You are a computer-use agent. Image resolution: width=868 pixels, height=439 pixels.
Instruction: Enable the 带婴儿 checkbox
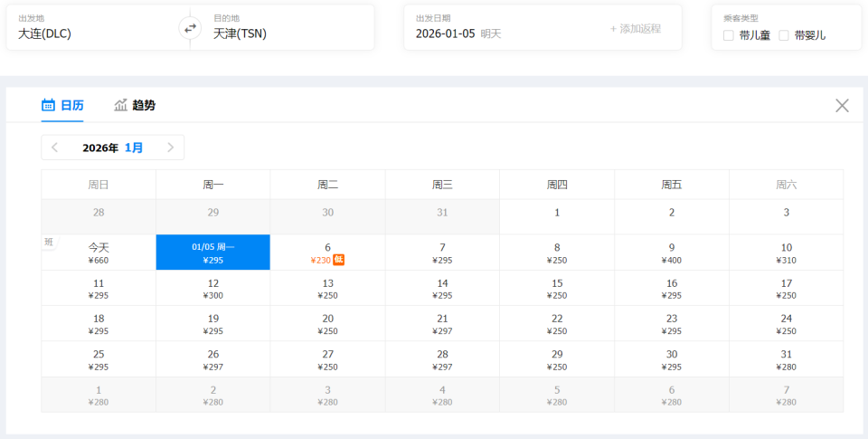784,35
